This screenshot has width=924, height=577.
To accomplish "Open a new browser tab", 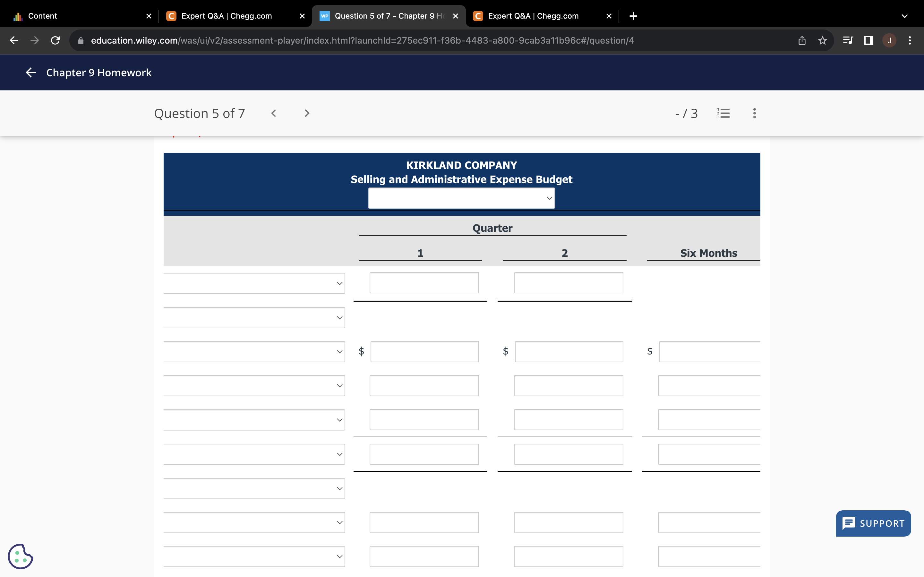I will click(633, 16).
